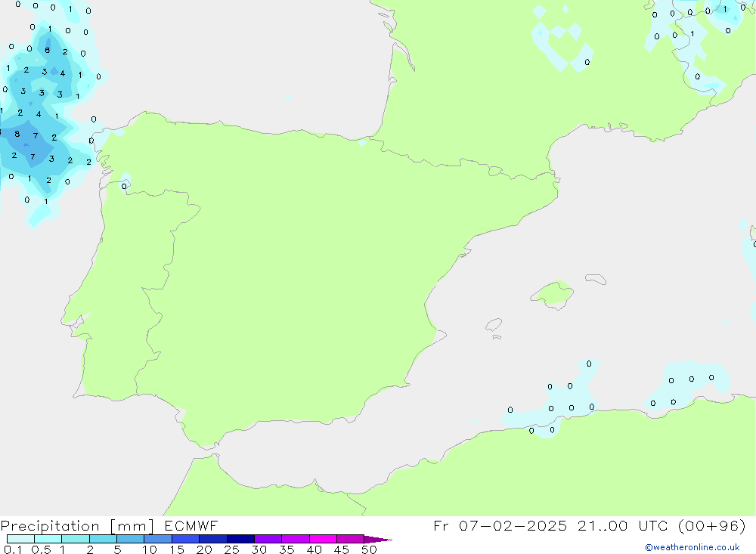Viewport: 756px width, 554px height.
Task: Click the Menorca island outline
Action: coord(596,279)
